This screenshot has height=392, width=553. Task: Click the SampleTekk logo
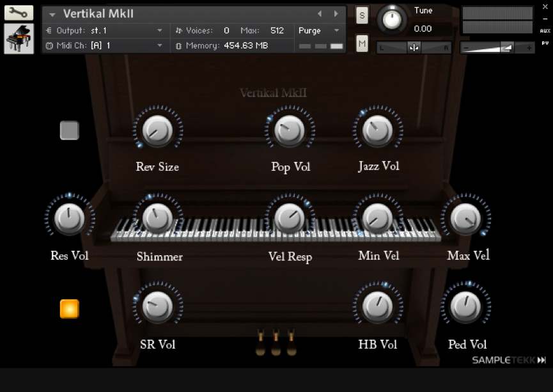509,360
